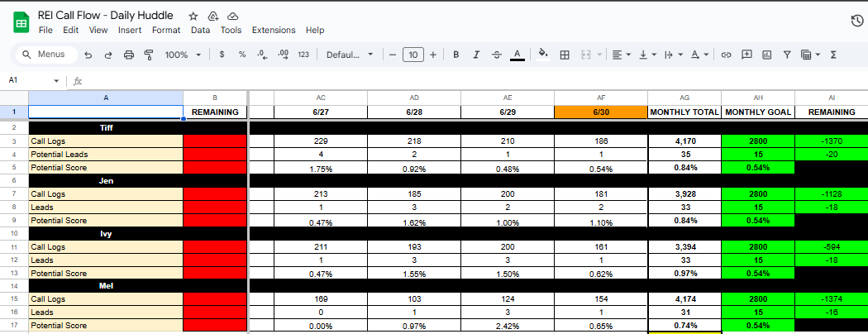Open text rotation dropdown
Viewport: 868px width, 334px height.
point(699,55)
